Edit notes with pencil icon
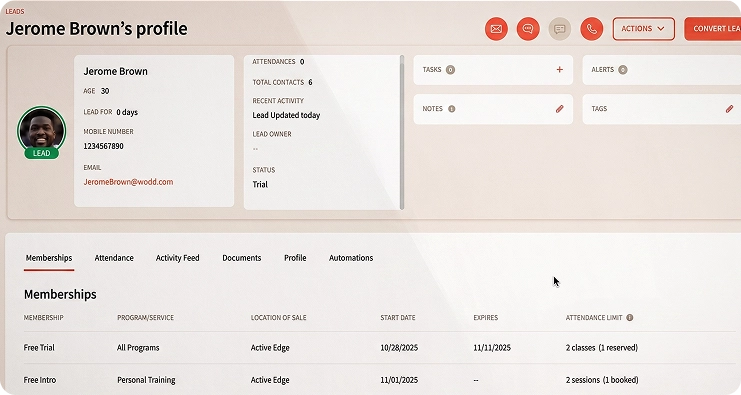Screen dimensions: 741x395 coord(560,109)
